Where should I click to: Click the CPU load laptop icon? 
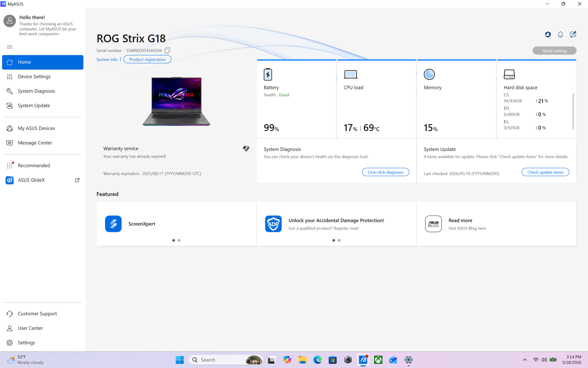tap(351, 75)
